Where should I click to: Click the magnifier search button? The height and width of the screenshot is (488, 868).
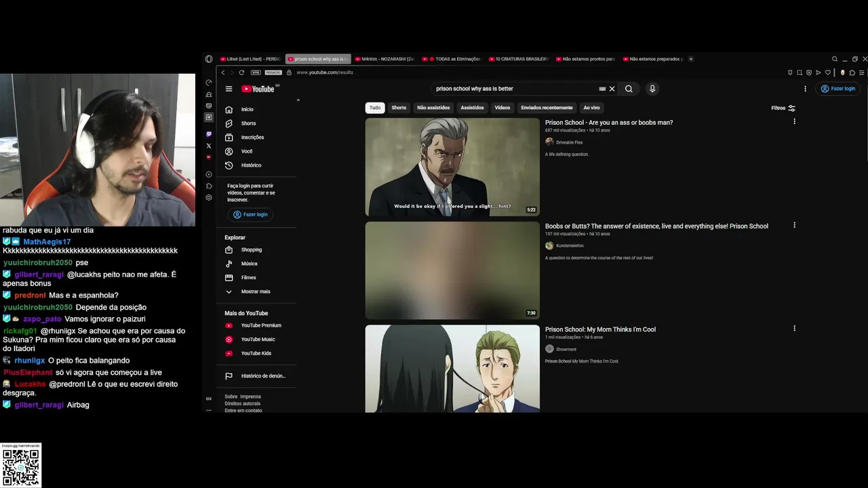(629, 89)
